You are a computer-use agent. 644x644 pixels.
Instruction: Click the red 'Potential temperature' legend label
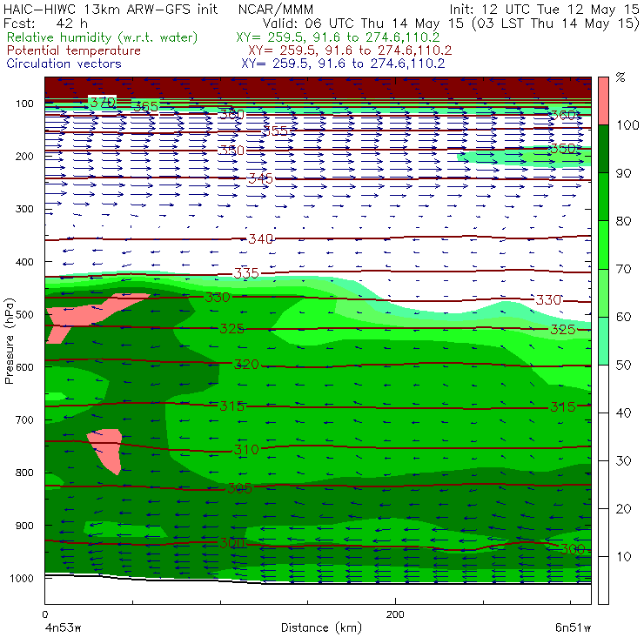(x=73, y=50)
